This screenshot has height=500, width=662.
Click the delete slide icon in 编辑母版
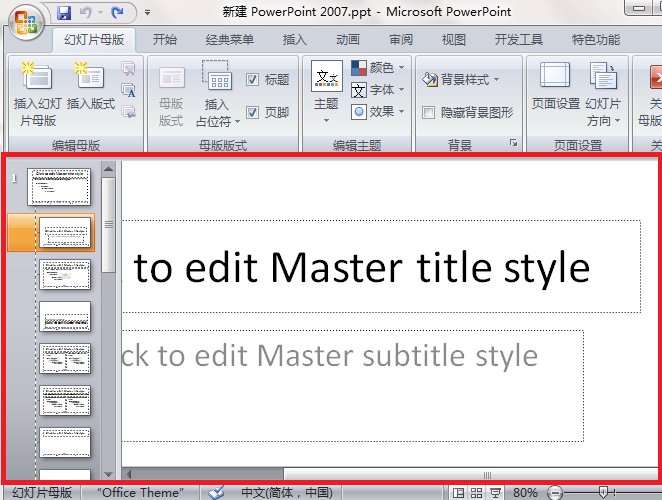(128, 68)
